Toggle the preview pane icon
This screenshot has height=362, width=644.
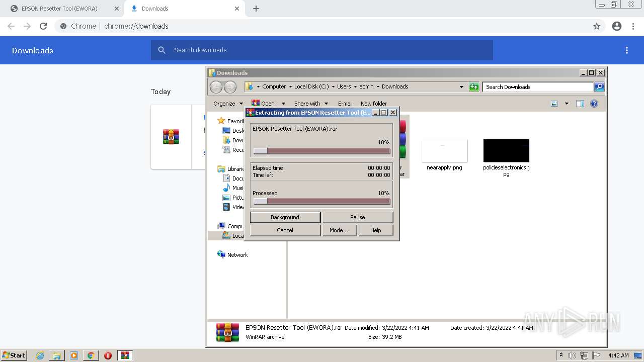(580, 104)
